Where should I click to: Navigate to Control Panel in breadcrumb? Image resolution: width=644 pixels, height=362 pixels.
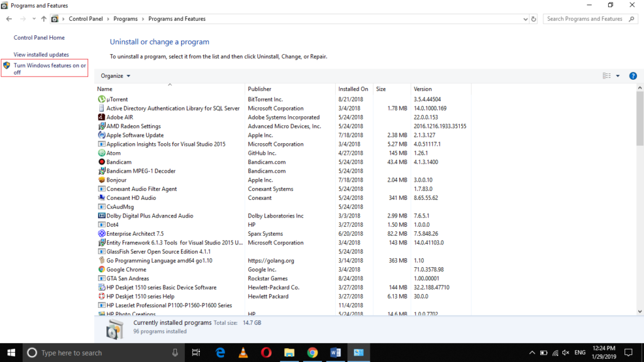pos(86,19)
